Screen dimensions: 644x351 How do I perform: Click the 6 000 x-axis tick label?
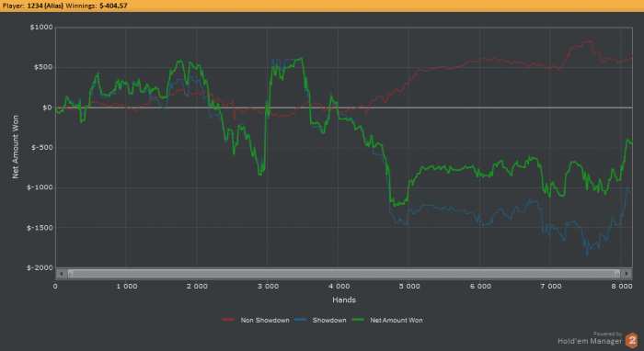pyautogui.click(x=480, y=286)
